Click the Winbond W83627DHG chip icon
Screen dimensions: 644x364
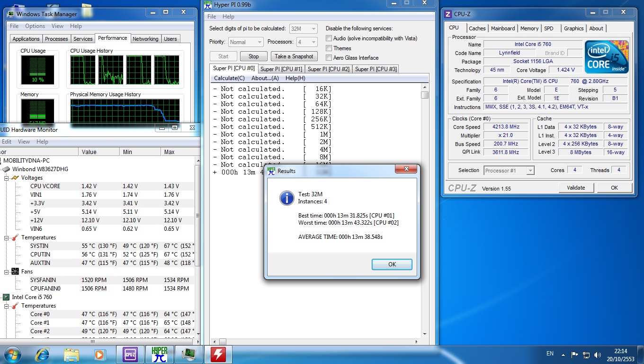[x=6, y=169]
